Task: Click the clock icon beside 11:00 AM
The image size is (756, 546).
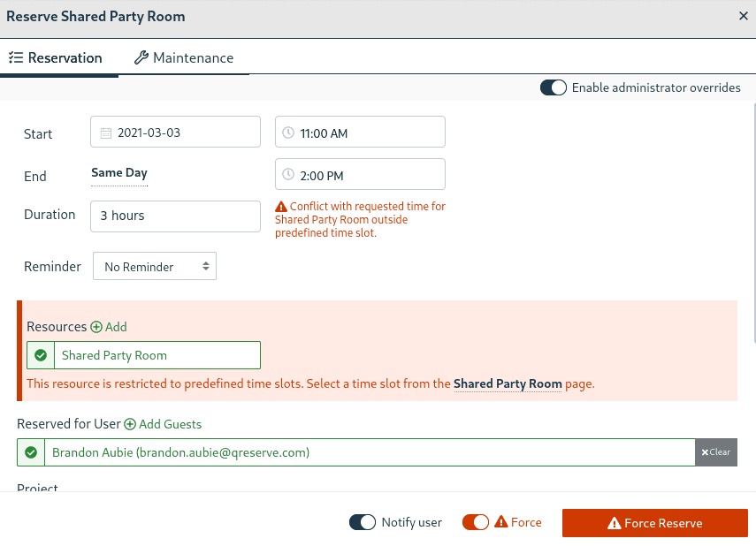Action: click(x=288, y=133)
